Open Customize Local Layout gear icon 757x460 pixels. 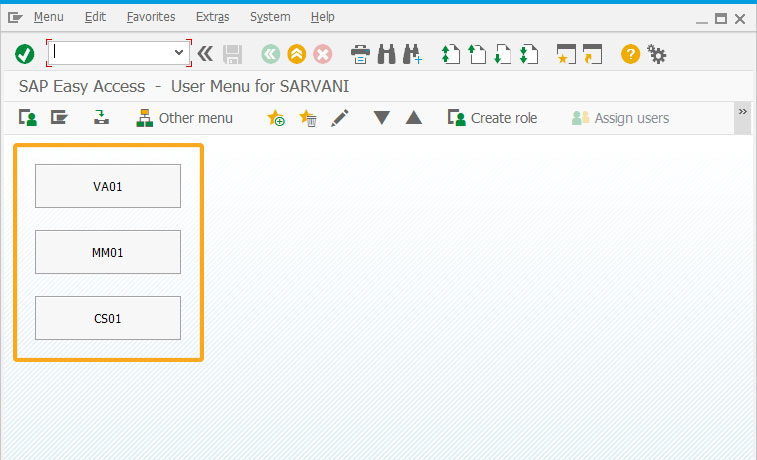coord(657,54)
